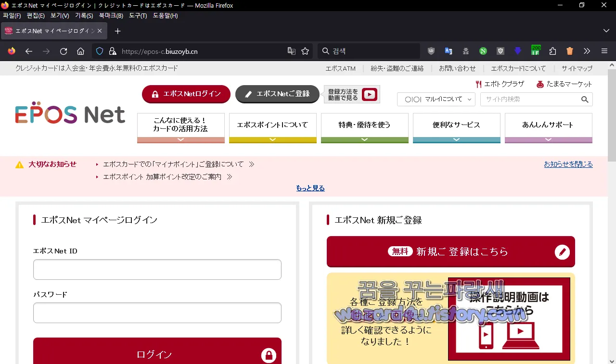The width and height of the screenshot is (616, 364).
Task: Click the エポスNet ID input field
Action: pos(157,269)
